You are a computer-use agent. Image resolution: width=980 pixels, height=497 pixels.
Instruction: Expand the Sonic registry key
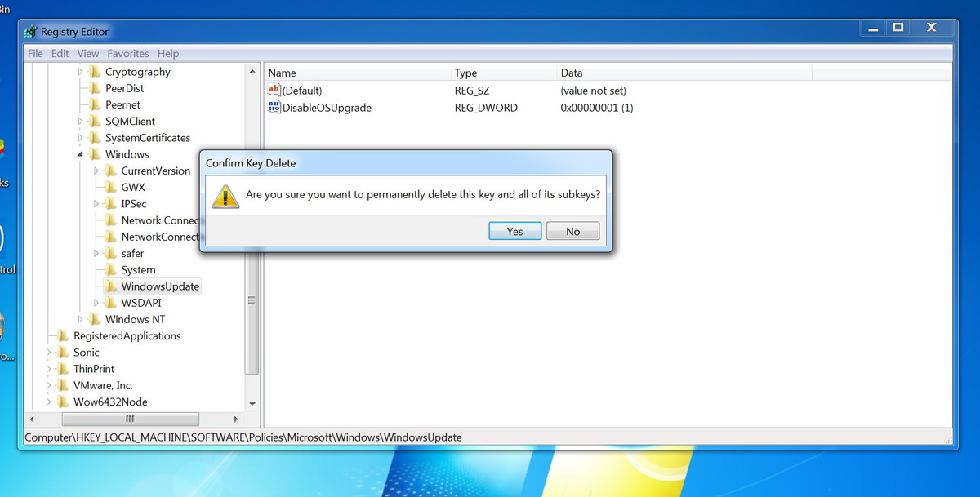click(47, 352)
